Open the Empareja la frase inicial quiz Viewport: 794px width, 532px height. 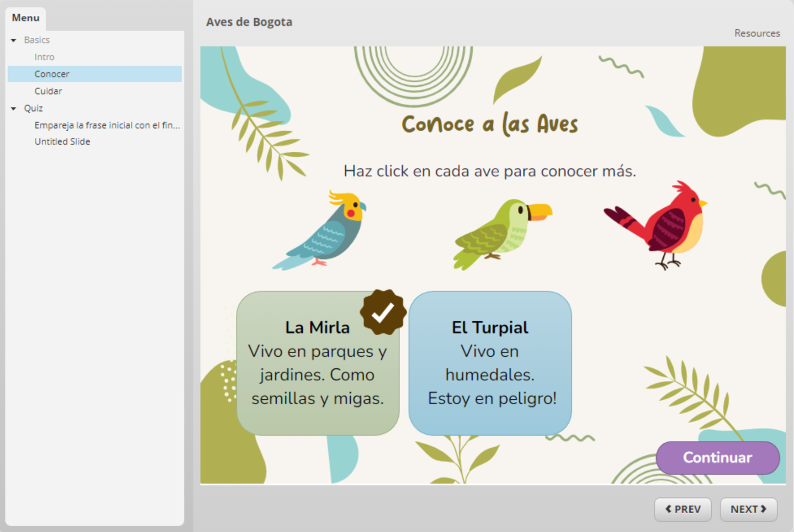click(107, 125)
